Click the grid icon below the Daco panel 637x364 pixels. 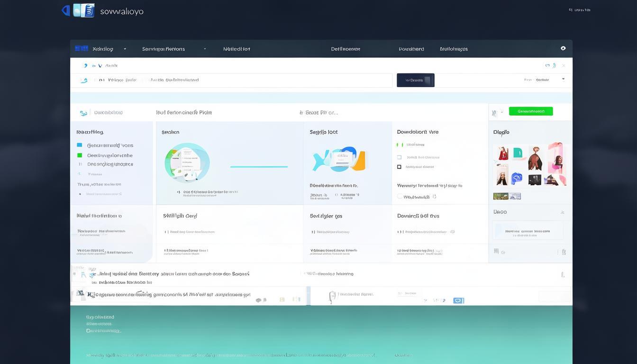coord(496,251)
